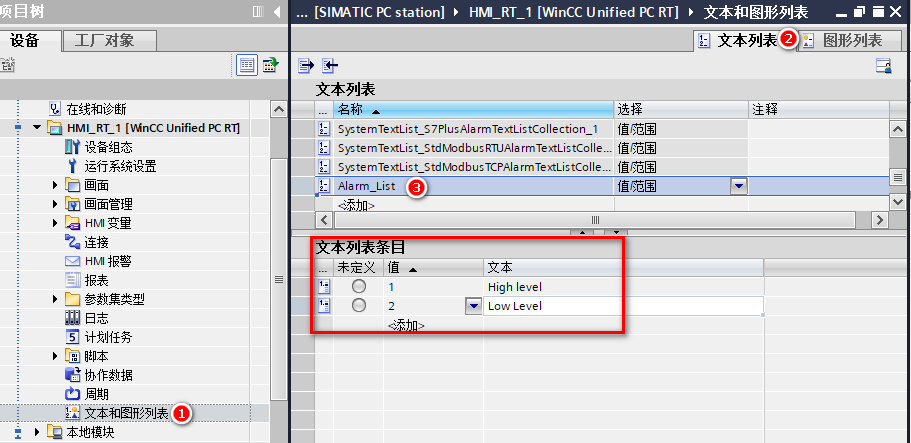The height and width of the screenshot is (443, 911).
Task: Click <添加> under text list entries
Action: click(406, 325)
